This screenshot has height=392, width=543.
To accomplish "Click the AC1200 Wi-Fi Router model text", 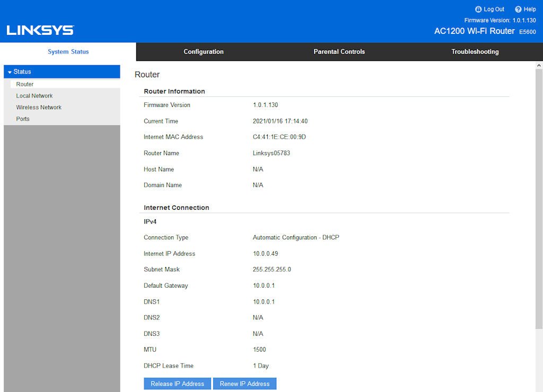I will (x=475, y=31).
